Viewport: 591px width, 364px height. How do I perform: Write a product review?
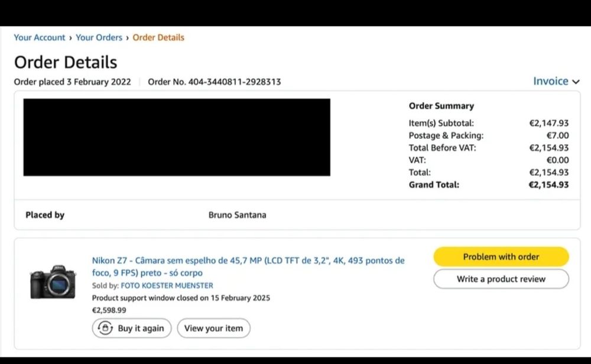click(x=501, y=279)
